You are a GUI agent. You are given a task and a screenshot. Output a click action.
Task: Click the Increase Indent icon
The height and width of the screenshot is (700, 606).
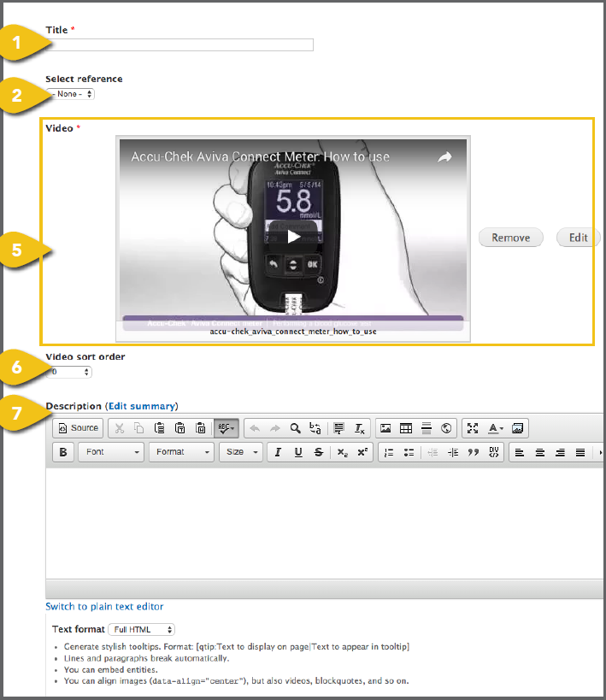[453, 452]
